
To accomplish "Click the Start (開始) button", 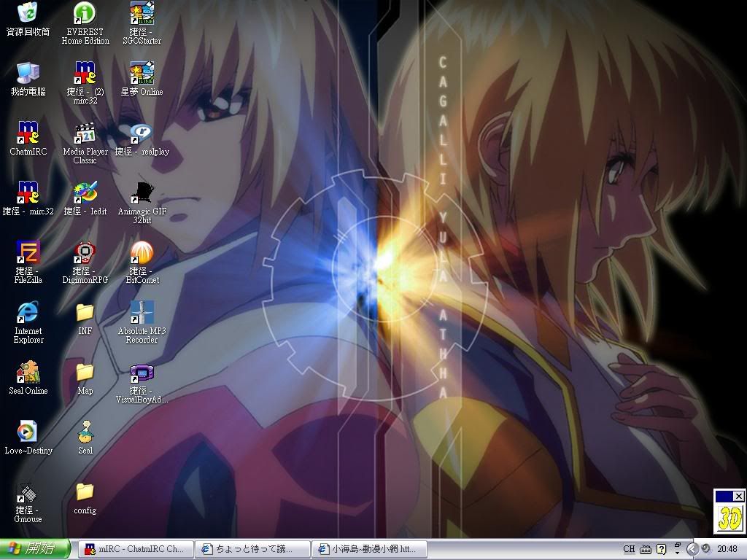I will 35,549.
